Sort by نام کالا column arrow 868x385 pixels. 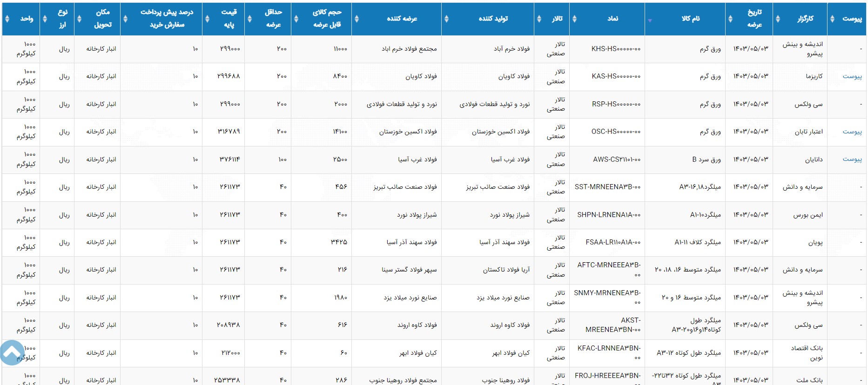(x=650, y=20)
